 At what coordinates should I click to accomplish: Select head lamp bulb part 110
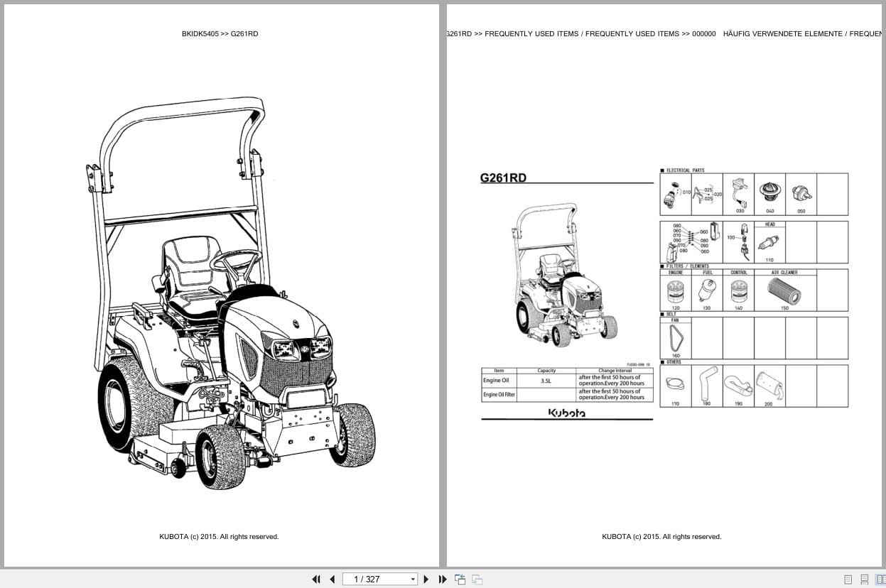[x=769, y=246]
